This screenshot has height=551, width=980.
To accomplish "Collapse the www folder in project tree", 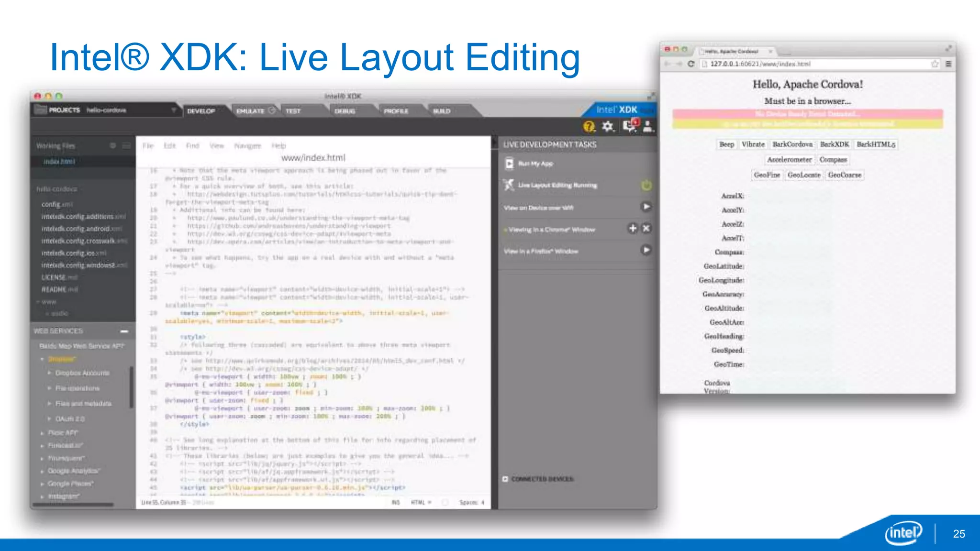I will [x=38, y=302].
